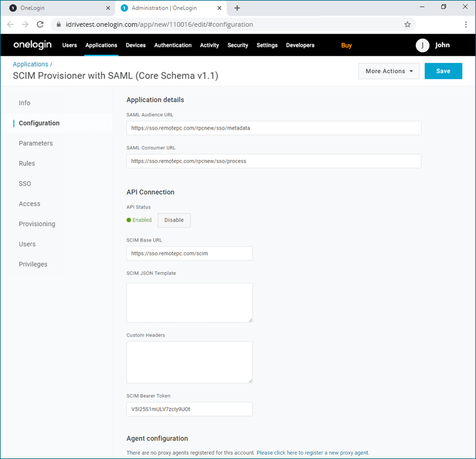Select the Parameters sidebar tab
This screenshot has width=476, height=459.
[x=36, y=143]
